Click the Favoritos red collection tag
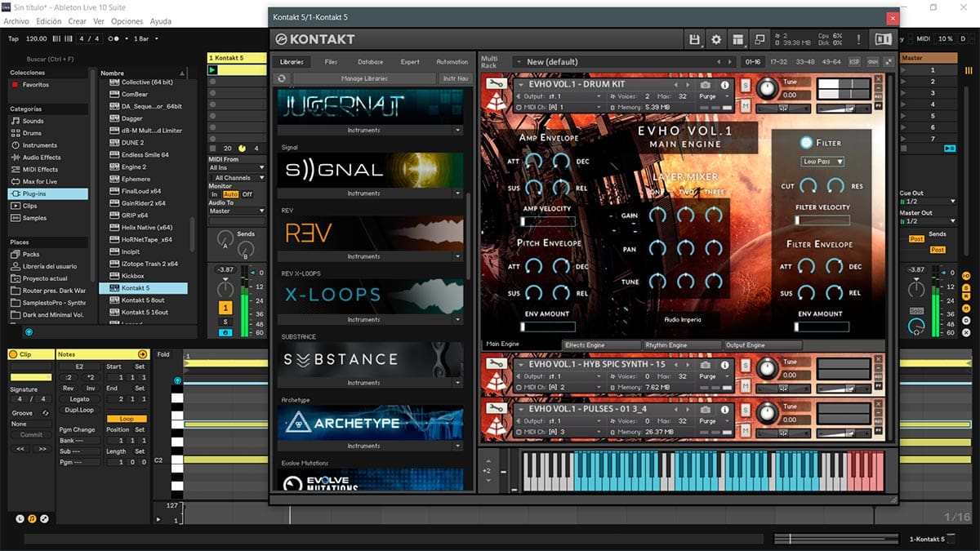Image resolution: width=980 pixels, height=551 pixels. [x=16, y=85]
